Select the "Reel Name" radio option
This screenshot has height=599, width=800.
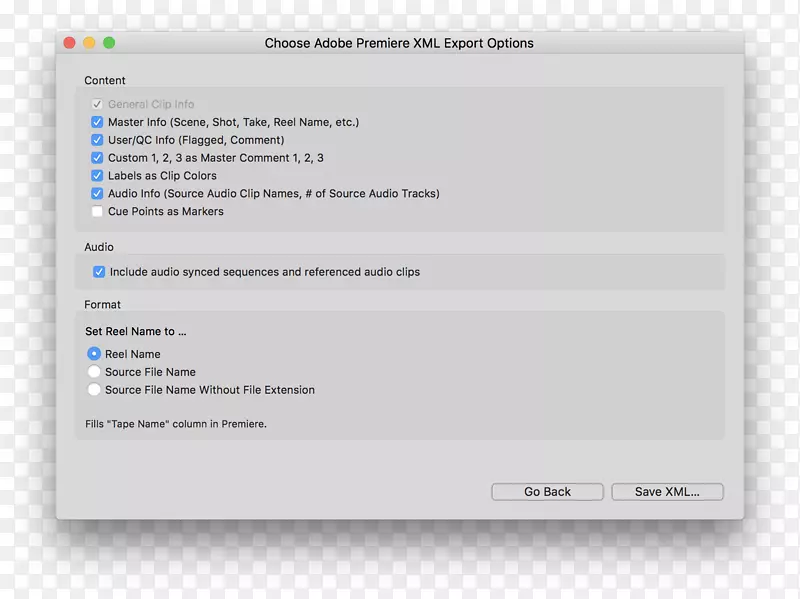(x=95, y=353)
